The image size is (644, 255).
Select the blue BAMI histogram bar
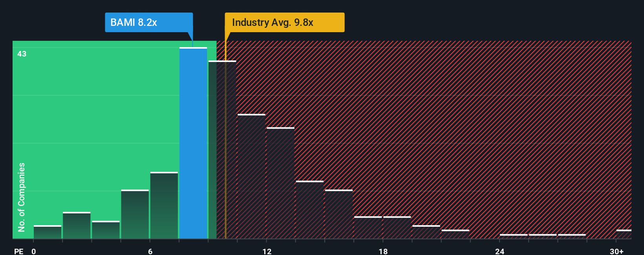coord(193,143)
